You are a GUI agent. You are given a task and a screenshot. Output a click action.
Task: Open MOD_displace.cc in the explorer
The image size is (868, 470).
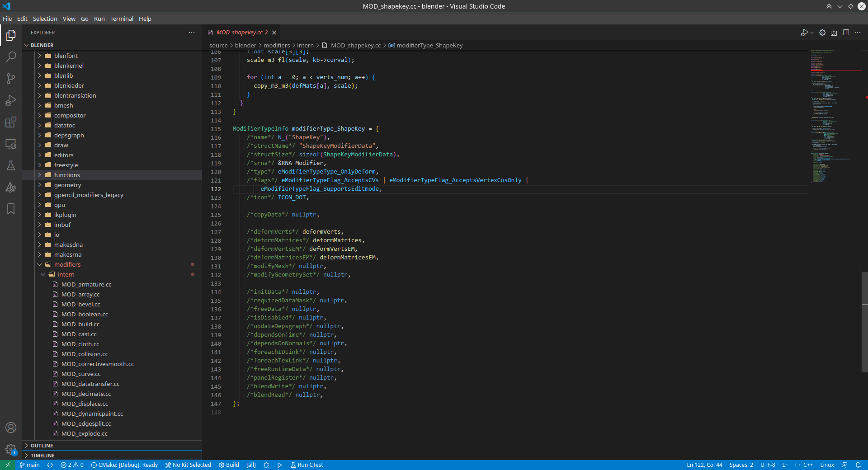click(85, 404)
